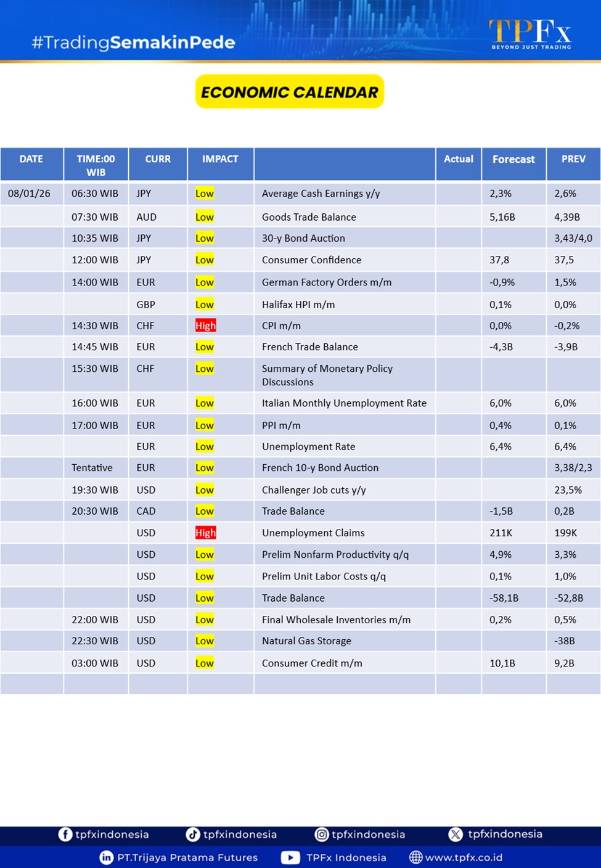The image size is (601, 868).
Task: Open the www.tpfx.co.id link
Action: (x=464, y=858)
